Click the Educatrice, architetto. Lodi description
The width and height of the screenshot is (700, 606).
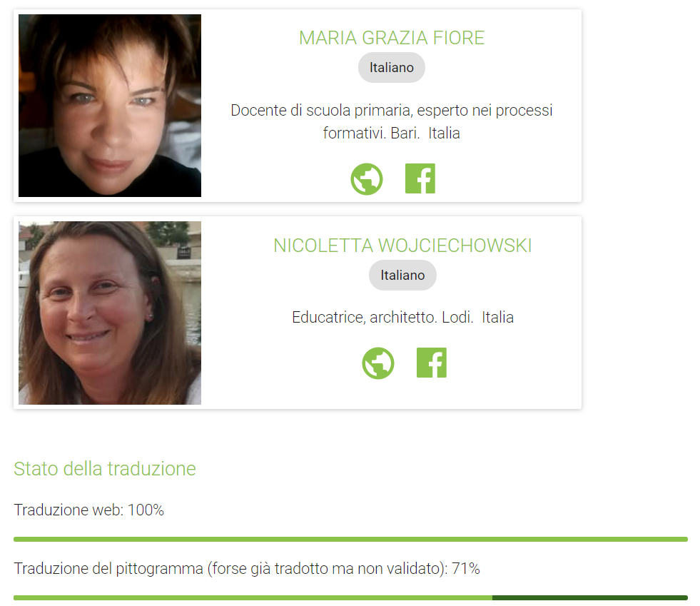[x=402, y=318]
